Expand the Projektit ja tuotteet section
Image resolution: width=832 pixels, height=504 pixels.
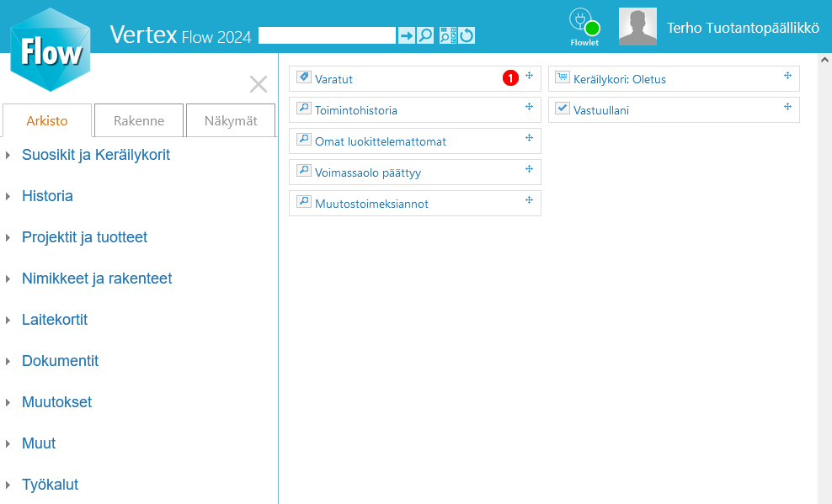tap(84, 237)
